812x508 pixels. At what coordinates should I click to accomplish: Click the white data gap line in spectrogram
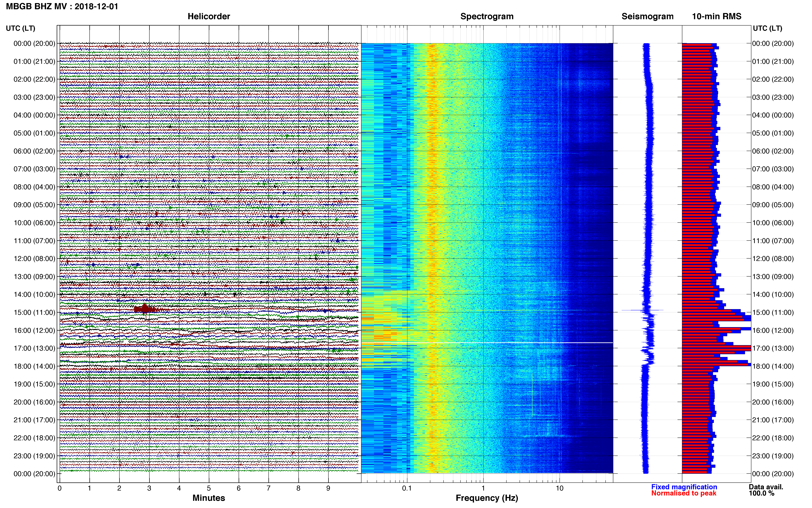tap(487, 343)
